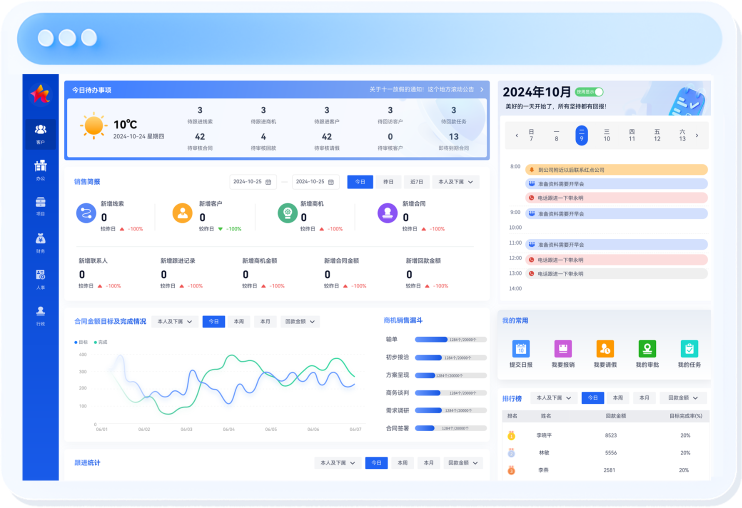Expand 回款金额 dropdown in 排行榜

[x=683, y=398]
